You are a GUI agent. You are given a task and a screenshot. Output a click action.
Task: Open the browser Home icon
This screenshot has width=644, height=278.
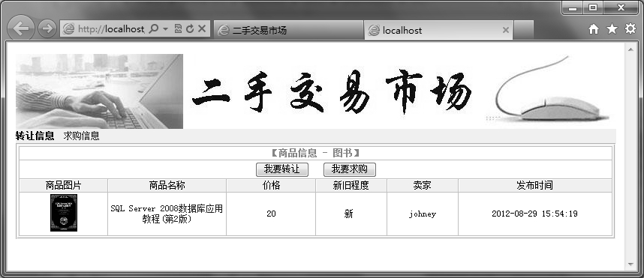click(594, 28)
